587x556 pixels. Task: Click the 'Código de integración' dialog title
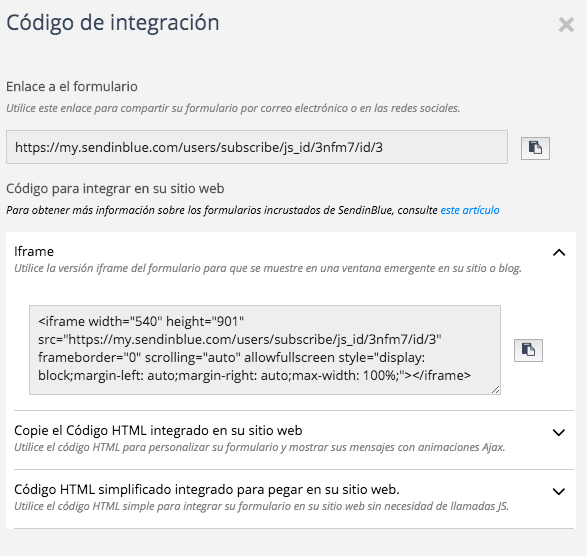pyautogui.click(x=113, y=23)
